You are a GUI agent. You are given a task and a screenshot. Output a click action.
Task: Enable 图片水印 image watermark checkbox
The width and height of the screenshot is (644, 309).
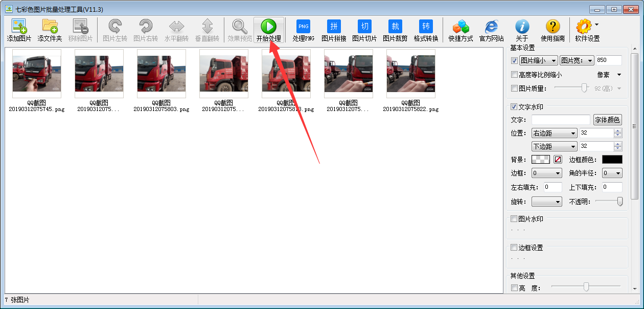point(514,219)
